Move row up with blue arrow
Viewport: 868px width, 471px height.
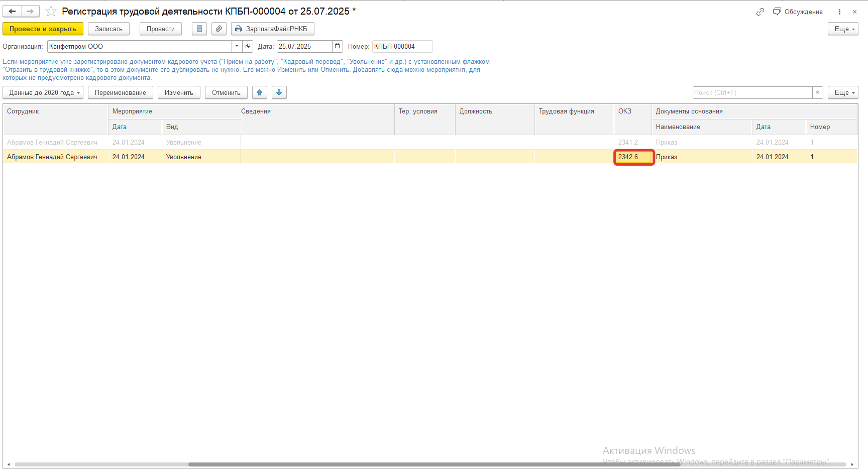[x=259, y=92]
